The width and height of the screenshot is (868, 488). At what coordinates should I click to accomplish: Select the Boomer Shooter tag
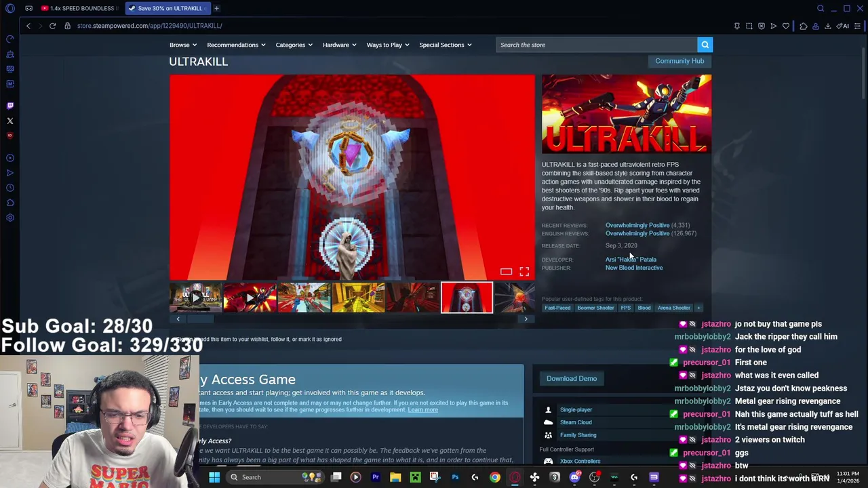pyautogui.click(x=595, y=308)
